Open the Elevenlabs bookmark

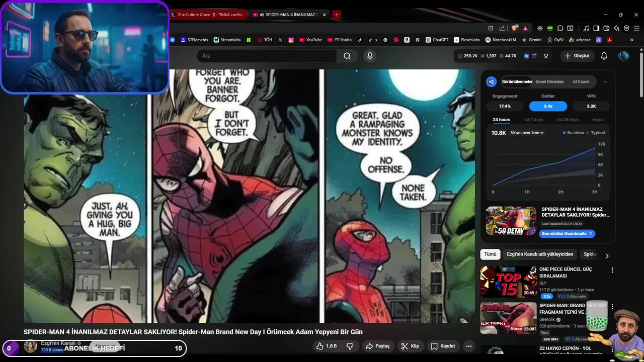[x=467, y=40]
